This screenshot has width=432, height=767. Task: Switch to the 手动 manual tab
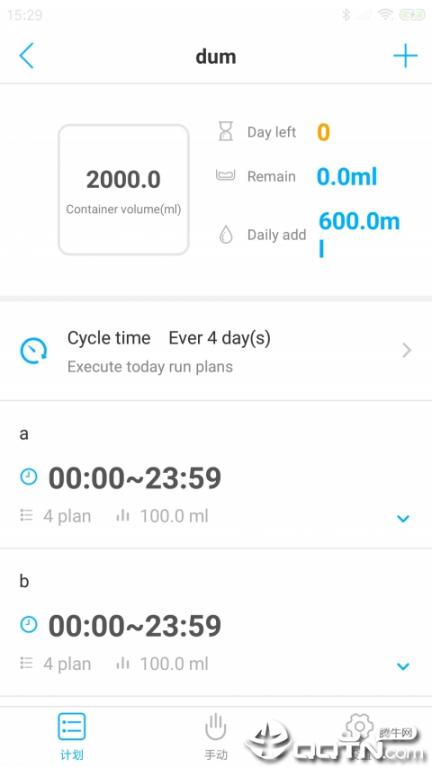pos(215,736)
